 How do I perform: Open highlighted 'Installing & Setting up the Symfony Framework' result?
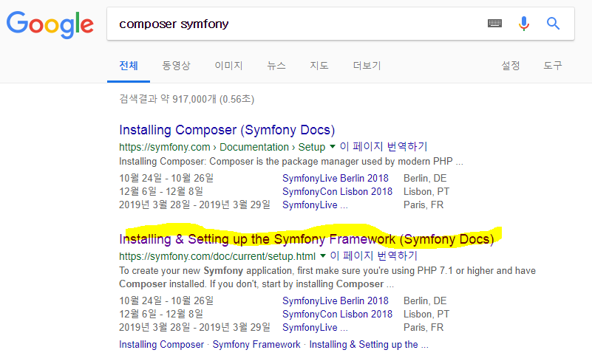pyautogui.click(x=306, y=239)
